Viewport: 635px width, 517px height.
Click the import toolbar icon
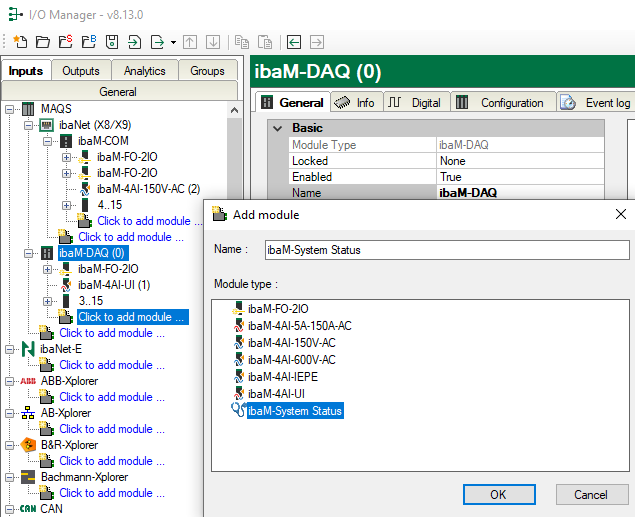pos(135,42)
